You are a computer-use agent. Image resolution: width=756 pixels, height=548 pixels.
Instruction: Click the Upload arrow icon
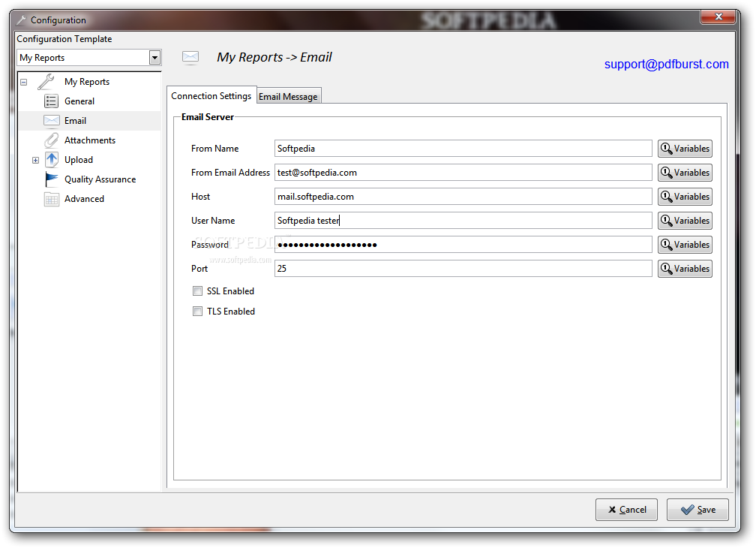52,160
